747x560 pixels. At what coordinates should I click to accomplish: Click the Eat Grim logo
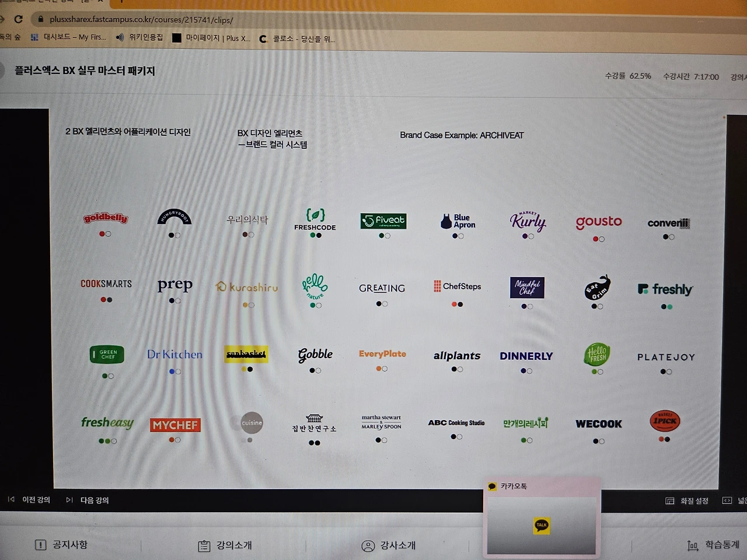coord(598,287)
